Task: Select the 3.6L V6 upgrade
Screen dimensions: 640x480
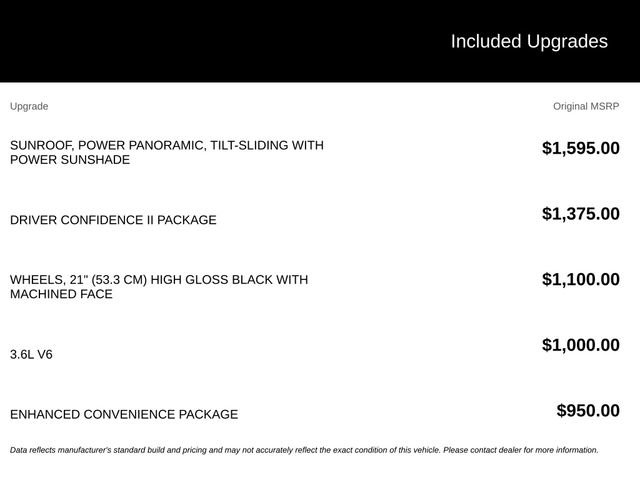Action: click(31, 354)
